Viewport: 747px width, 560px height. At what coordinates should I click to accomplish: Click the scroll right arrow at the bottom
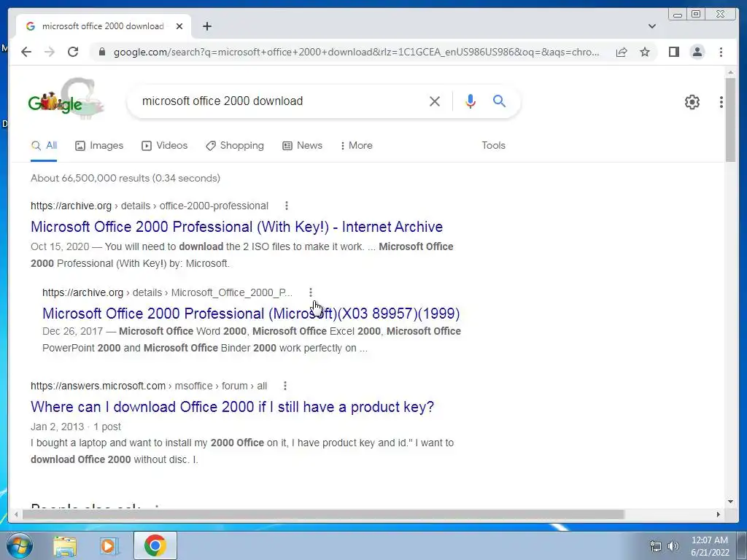pos(719,514)
